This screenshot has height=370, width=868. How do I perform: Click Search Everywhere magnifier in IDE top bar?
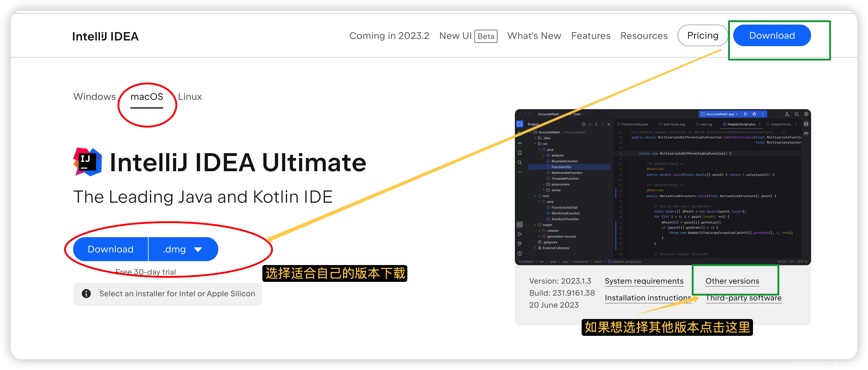point(797,114)
